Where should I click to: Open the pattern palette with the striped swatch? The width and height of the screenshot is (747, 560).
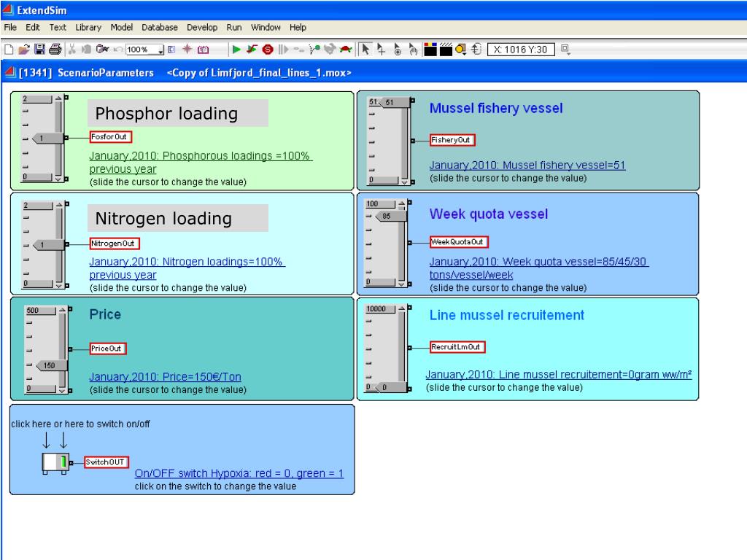coord(446,49)
